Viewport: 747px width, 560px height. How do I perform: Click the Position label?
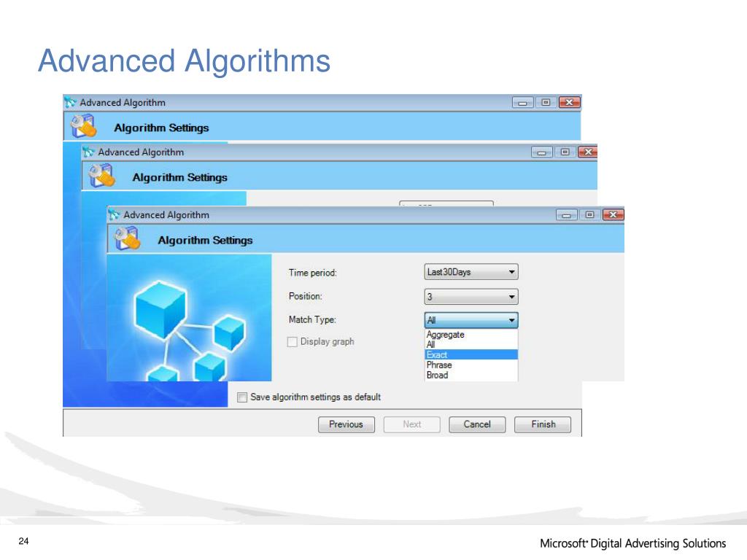(306, 296)
